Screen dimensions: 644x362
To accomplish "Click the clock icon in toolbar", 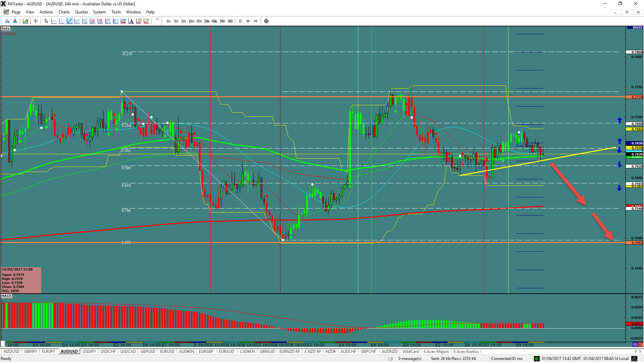I will pyautogui.click(x=266, y=21).
